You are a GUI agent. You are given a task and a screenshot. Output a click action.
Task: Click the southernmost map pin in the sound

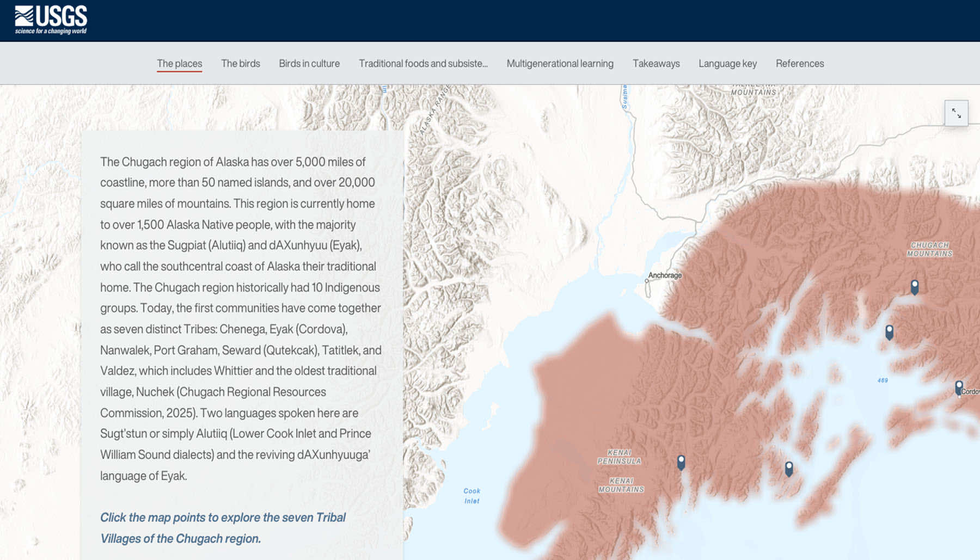[789, 468]
